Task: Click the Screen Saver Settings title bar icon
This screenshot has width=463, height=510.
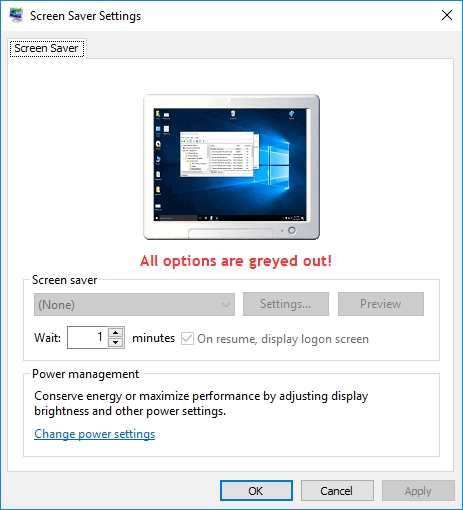Action: pos(16,16)
